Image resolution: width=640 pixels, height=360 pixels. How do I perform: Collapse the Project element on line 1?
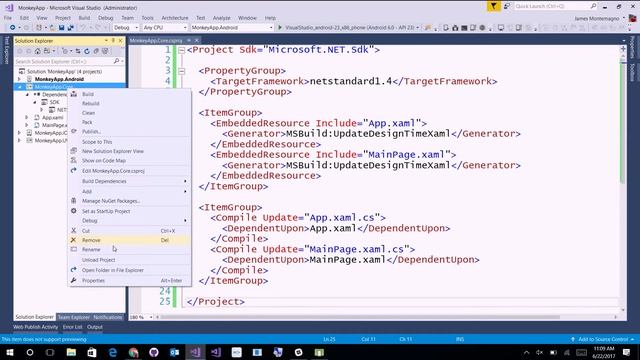(181, 50)
